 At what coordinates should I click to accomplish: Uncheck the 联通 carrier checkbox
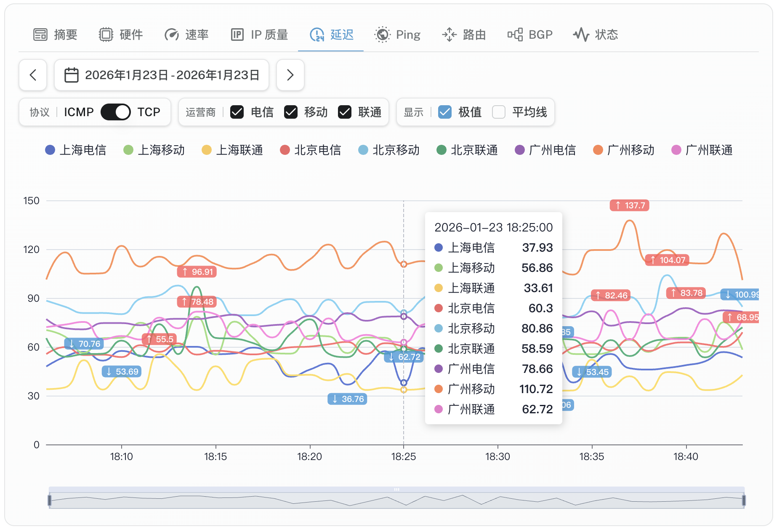pyautogui.click(x=345, y=112)
